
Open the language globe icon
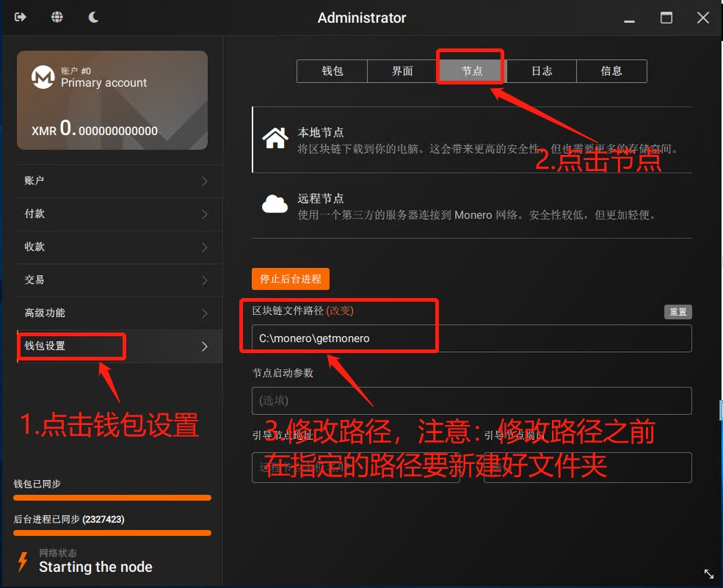[57, 18]
